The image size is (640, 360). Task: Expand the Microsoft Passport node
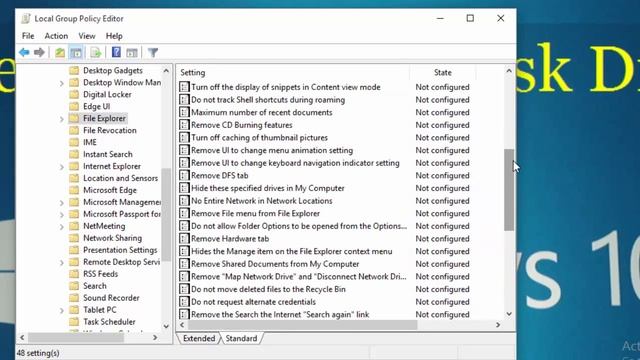(x=62, y=215)
